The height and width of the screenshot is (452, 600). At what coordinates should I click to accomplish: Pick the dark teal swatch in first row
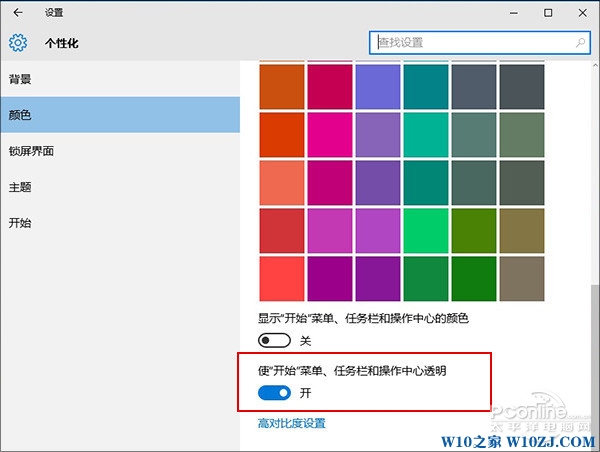click(426, 86)
